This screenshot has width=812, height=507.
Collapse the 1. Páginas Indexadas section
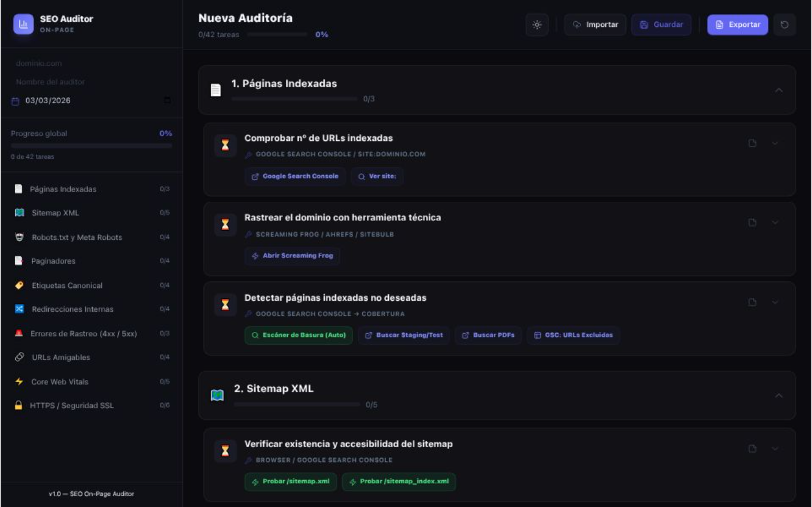tap(778, 90)
